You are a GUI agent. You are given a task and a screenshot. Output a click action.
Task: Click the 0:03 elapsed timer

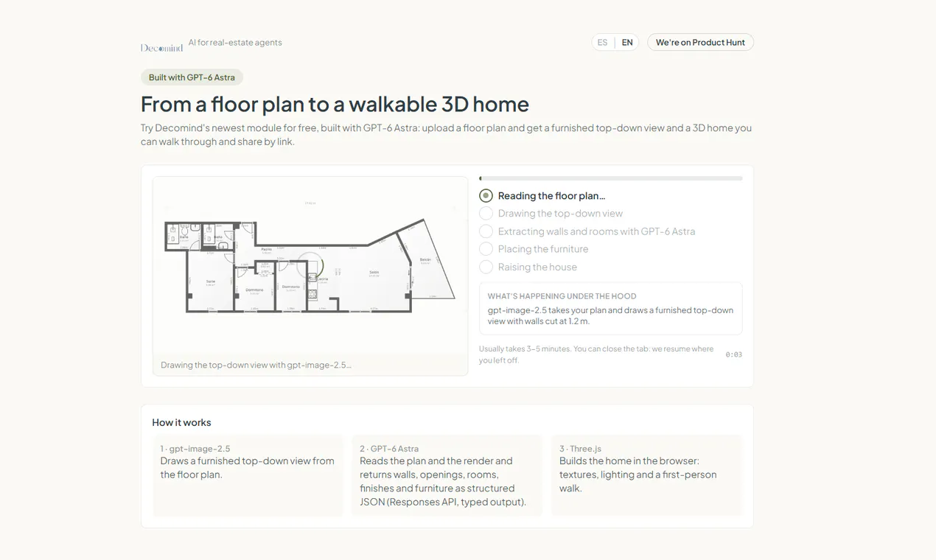(x=733, y=354)
